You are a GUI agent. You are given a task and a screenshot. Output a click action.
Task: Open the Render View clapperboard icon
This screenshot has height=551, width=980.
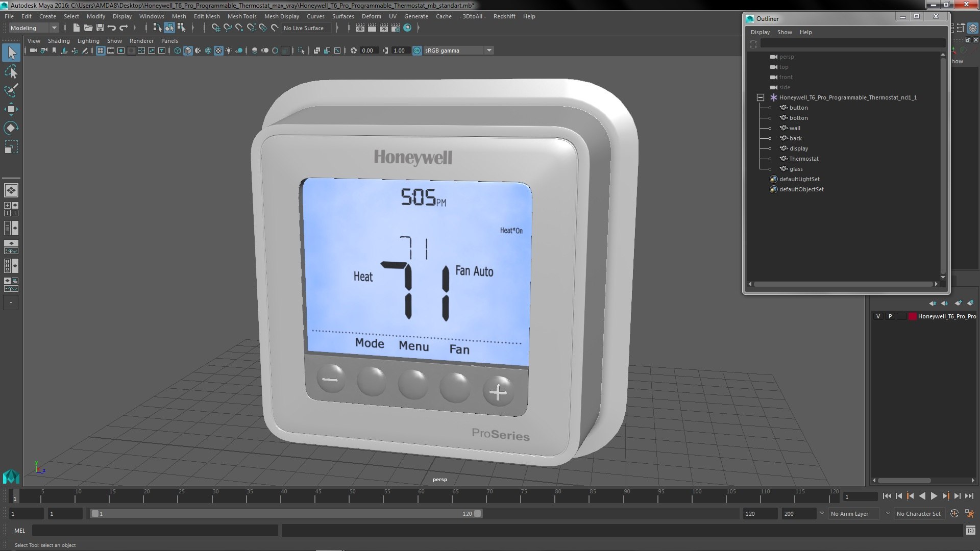pos(360,28)
